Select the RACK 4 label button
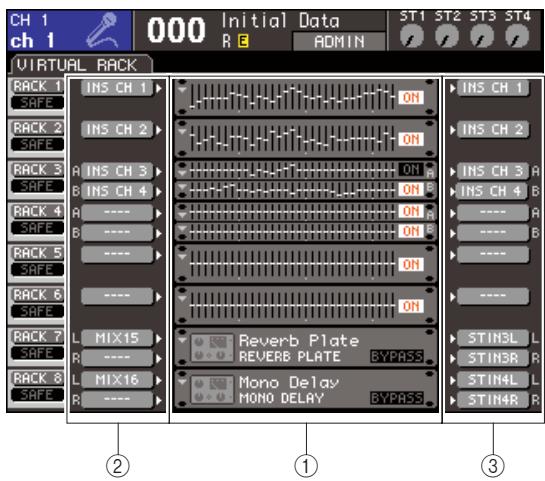Screen dimensions: 545x481 click(x=37, y=211)
